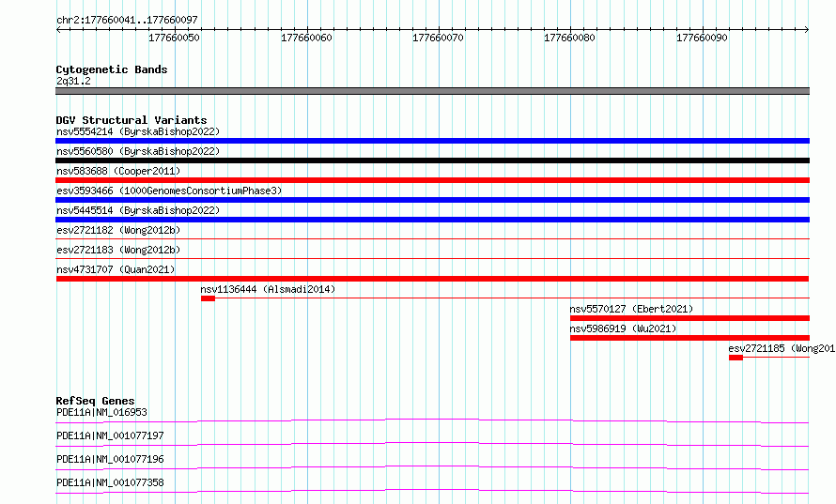This screenshot has width=836, height=504.
Task: Click the blue bar under nsv5445514
Action: pos(432,220)
